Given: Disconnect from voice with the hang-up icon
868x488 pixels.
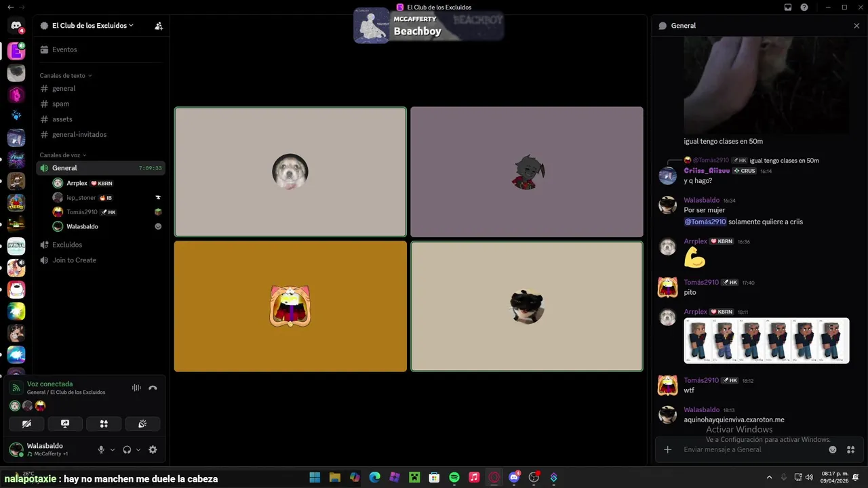Looking at the screenshot, I should tap(153, 388).
